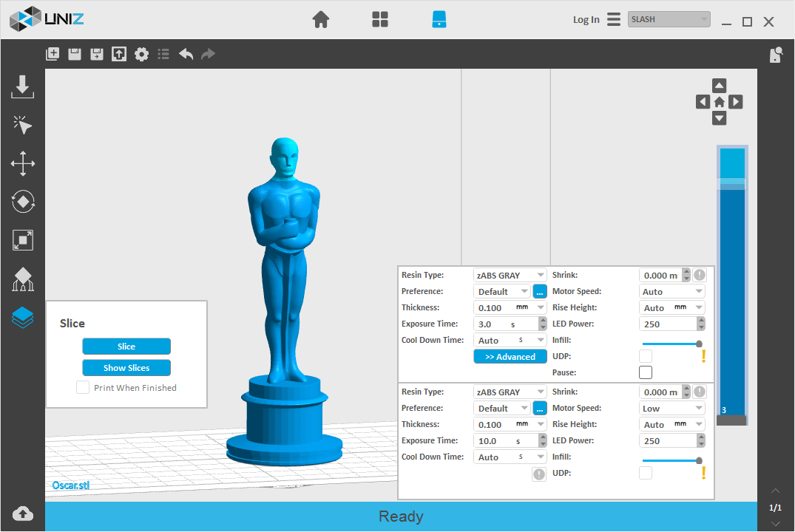This screenshot has height=532, width=795.
Task: Save the project with first floppy icon
Action: [x=75, y=54]
